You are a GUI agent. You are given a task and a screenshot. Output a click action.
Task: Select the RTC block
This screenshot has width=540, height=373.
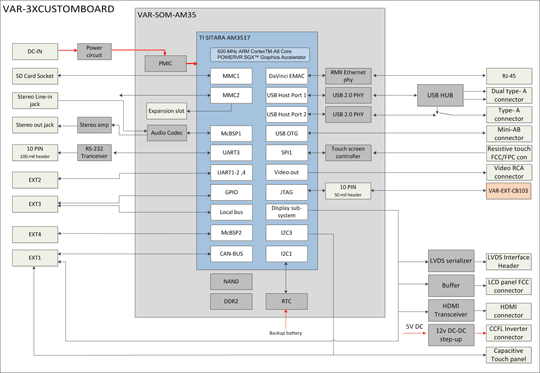(x=287, y=301)
